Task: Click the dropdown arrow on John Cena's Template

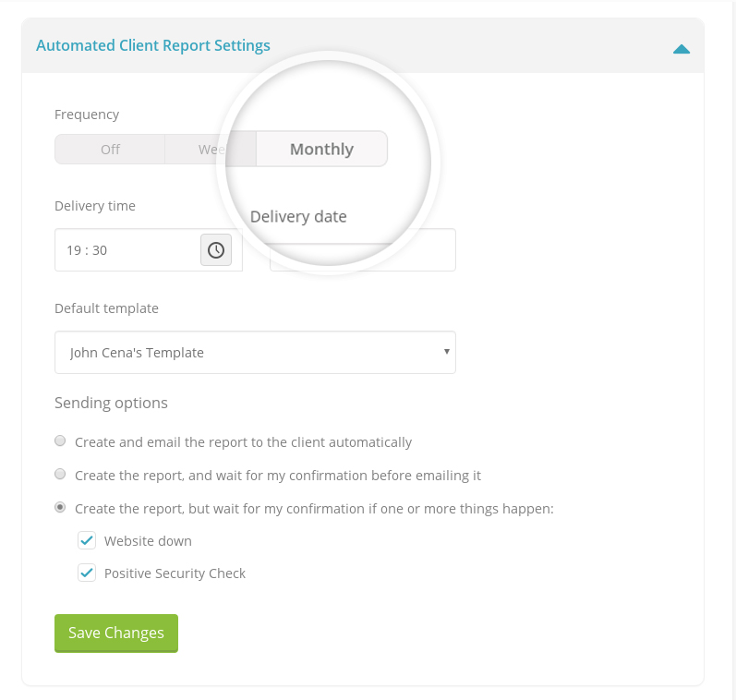Action: [447, 352]
